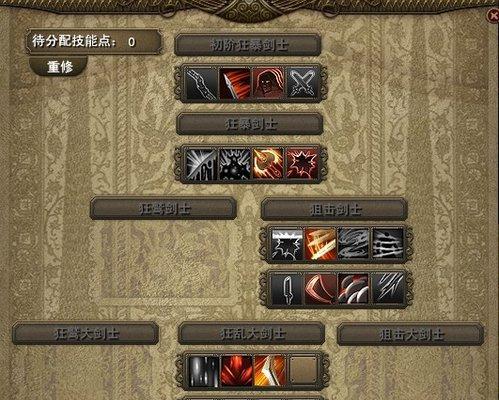Select the dark spiky explosion skill icon

(235, 164)
